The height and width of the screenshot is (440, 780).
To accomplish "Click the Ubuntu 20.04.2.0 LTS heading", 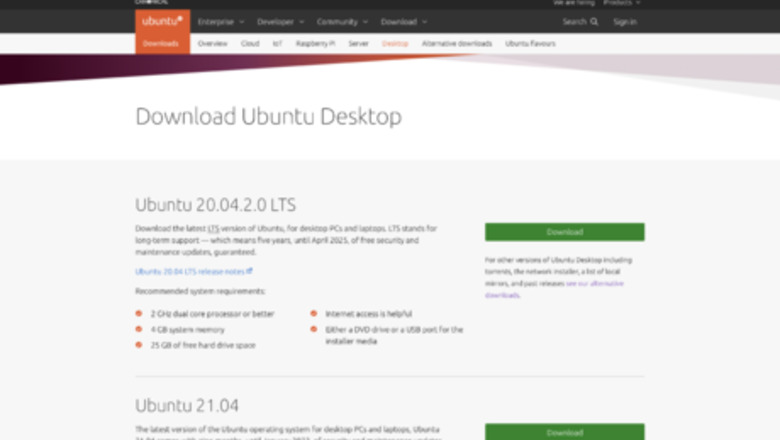I will (x=215, y=205).
